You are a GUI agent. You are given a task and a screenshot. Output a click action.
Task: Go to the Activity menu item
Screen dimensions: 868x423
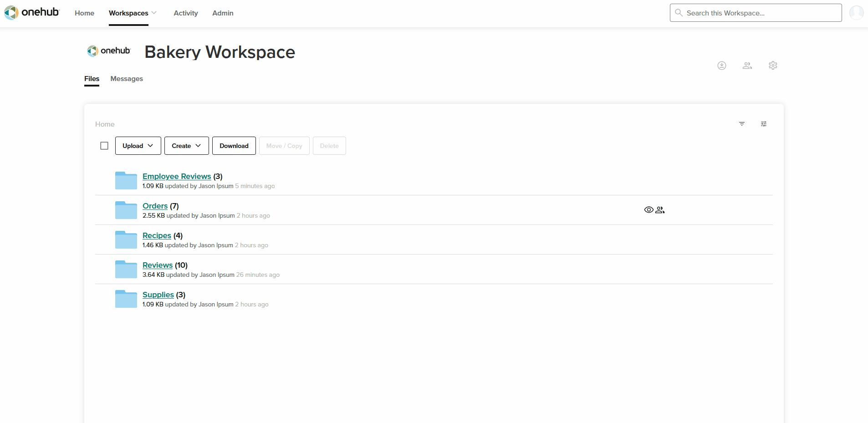[186, 13]
